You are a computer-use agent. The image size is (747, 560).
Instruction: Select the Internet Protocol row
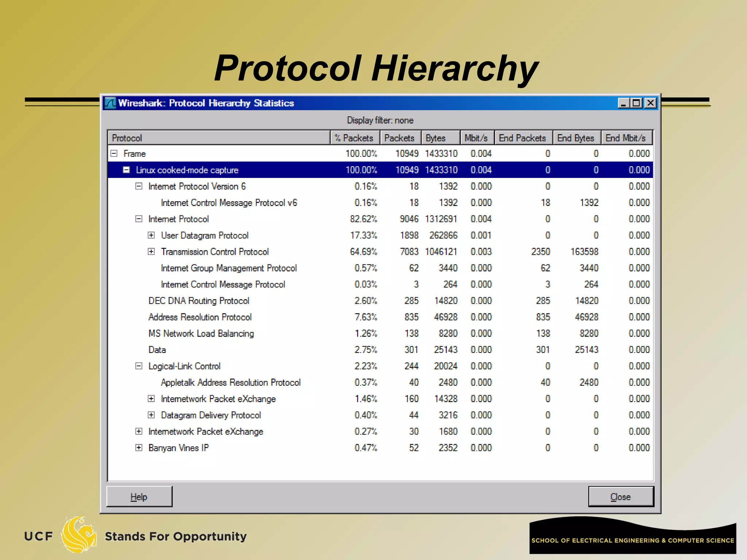point(380,219)
